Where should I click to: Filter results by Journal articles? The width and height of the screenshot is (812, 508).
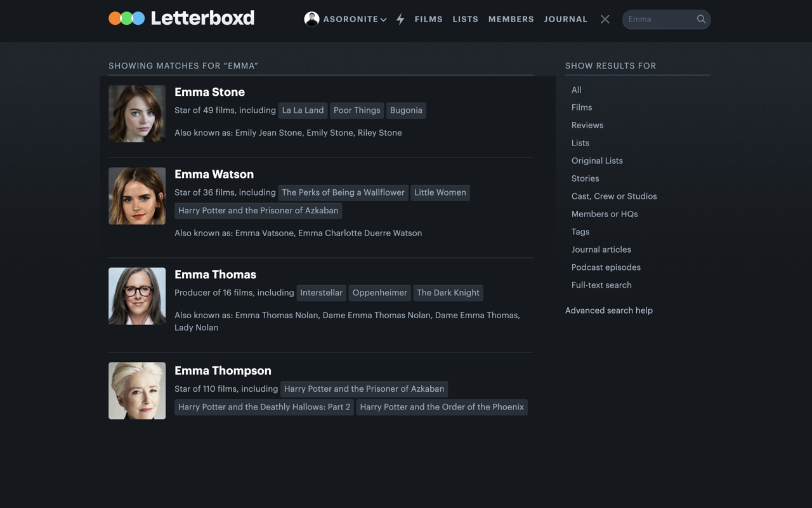(x=601, y=250)
